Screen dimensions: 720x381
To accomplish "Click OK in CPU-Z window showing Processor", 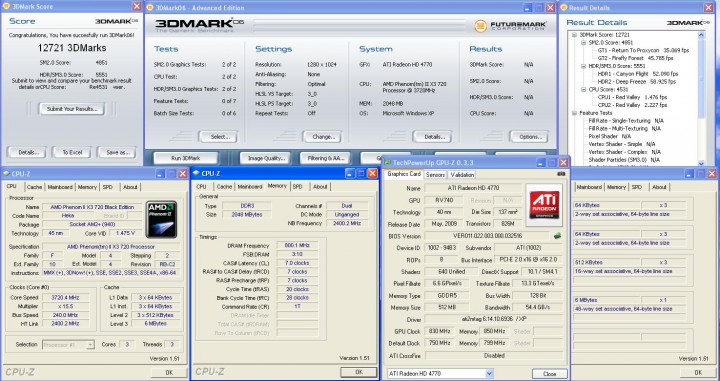I will 169,373.
